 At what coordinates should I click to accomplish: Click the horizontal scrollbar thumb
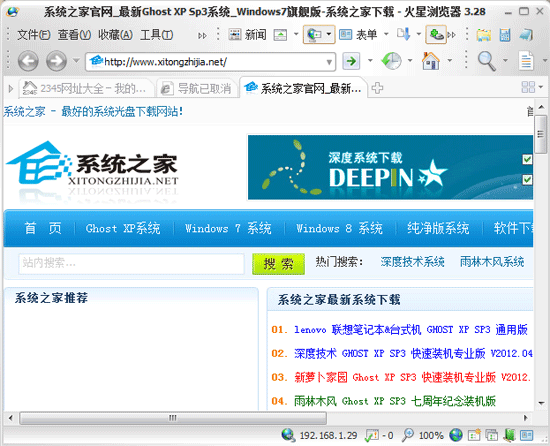click(173, 418)
